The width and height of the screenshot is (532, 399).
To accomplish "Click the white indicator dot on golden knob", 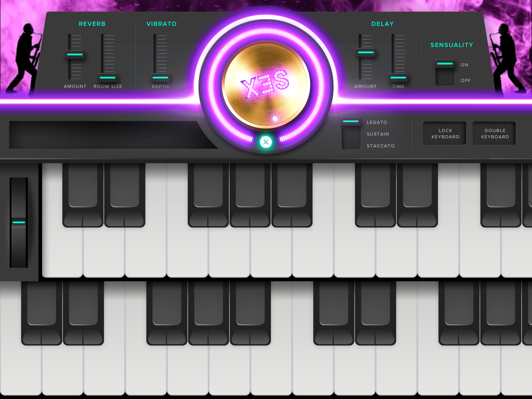I will click(275, 118).
